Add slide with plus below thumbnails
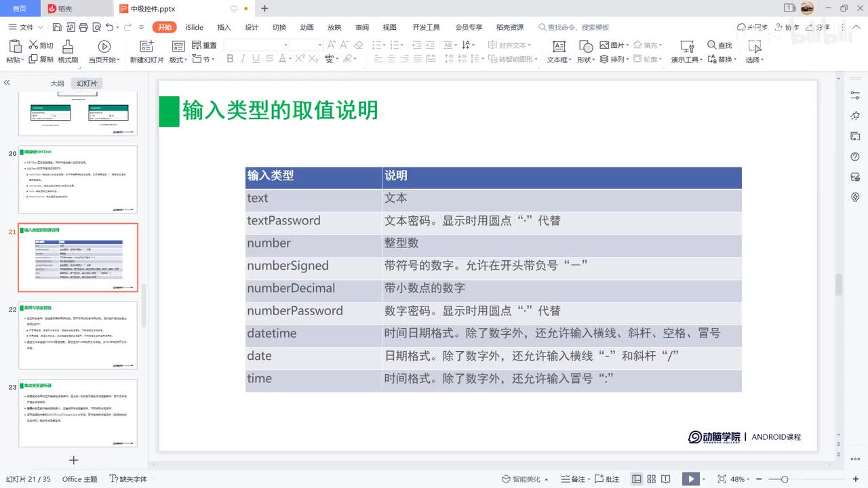Screen dimensions: 868x488 click(74, 460)
